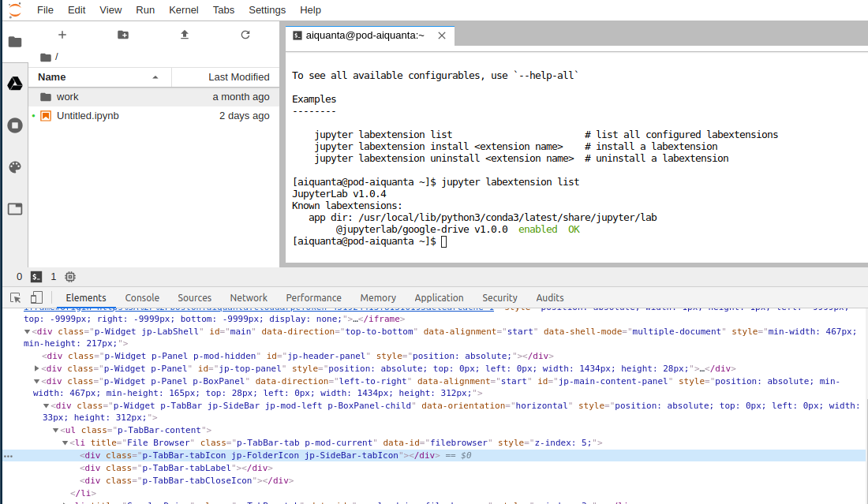868x504 pixels.
Task: Switch to DevTools Memory tab
Action: [x=378, y=297]
